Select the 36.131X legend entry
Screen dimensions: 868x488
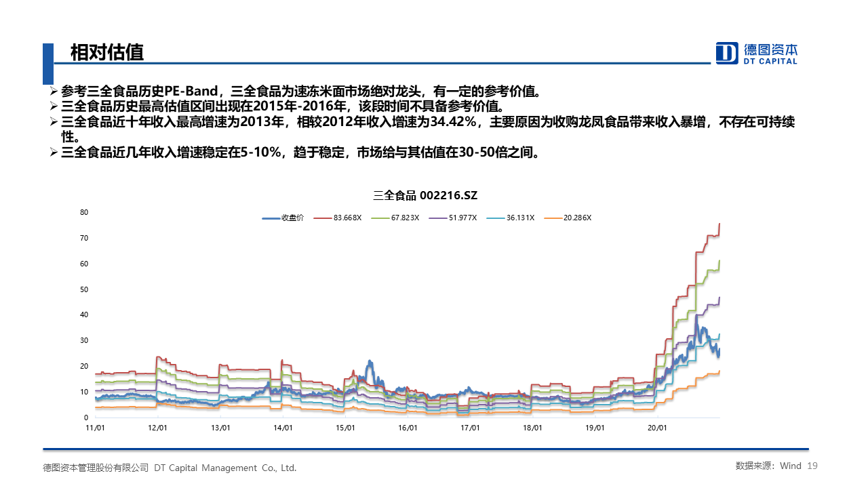pyautogui.click(x=512, y=218)
